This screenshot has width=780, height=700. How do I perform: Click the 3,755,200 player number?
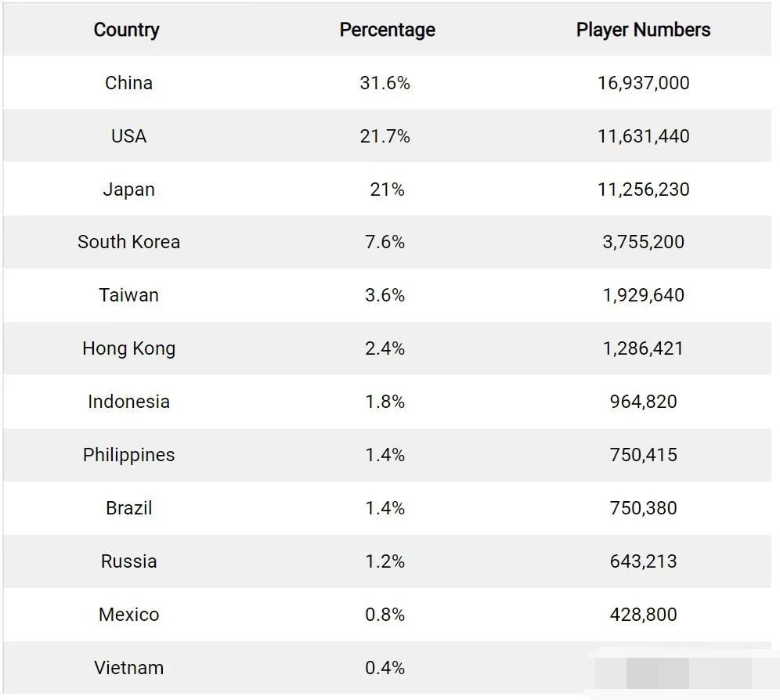(x=643, y=242)
